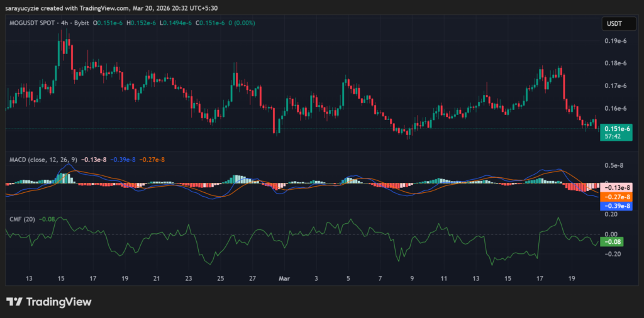Click the pink MACD histogram tag -0.13e-8
The height and width of the screenshot is (318, 644).
(616, 187)
